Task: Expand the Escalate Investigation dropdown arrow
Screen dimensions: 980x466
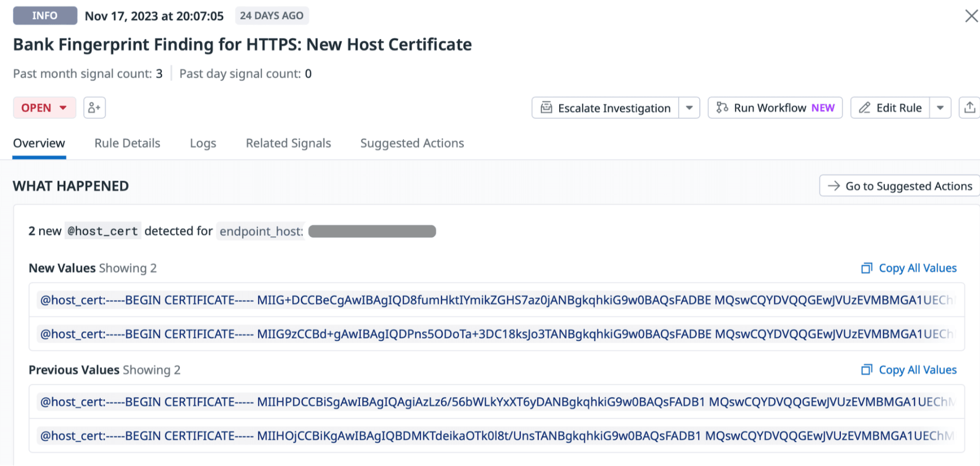Action: [x=689, y=108]
